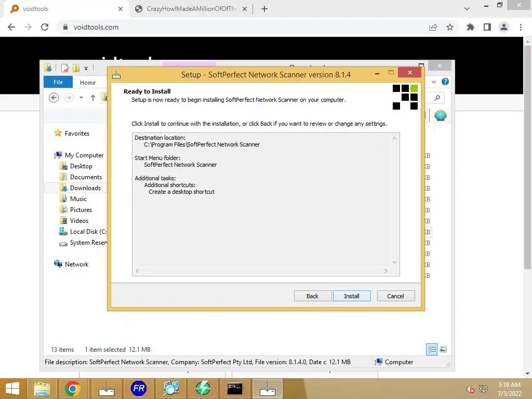This screenshot has height=399, width=532.
Task: Click the taskbar clock 3:19 AM
Action: click(x=509, y=385)
